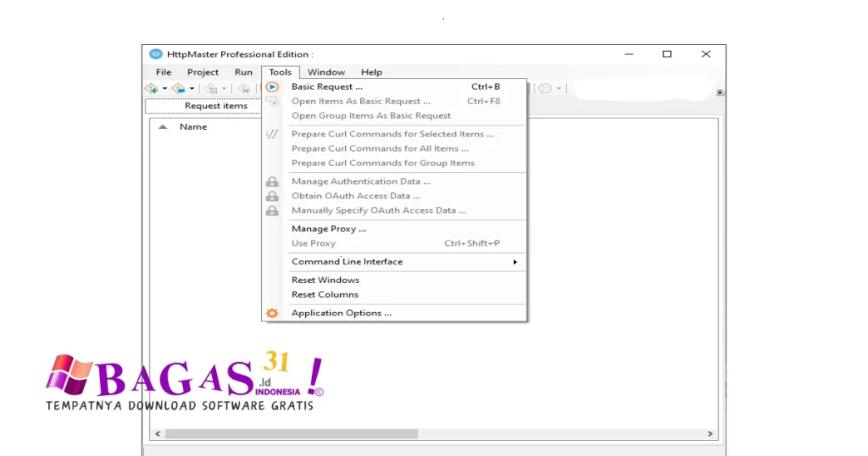Open the toolbar overflow arrow
The image size is (868, 456).
tap(720, 92)
